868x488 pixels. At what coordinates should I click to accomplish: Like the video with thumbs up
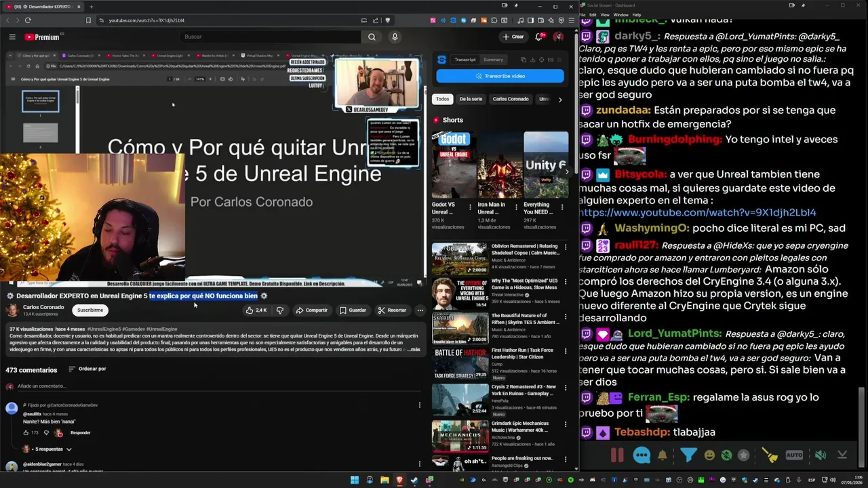[257, 310]
